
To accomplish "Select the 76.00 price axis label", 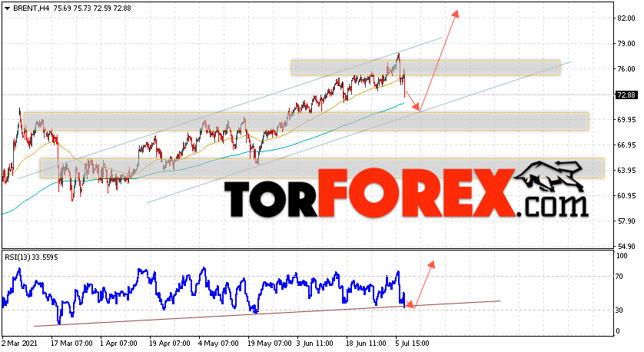I will [626, 69].
